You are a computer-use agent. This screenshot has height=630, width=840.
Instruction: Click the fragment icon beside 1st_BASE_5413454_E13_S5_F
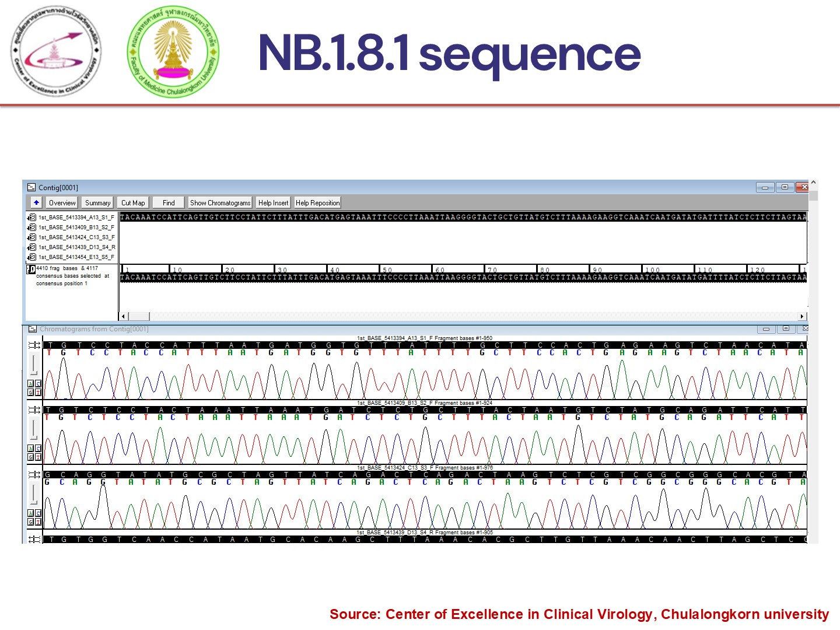click(32, 257)
